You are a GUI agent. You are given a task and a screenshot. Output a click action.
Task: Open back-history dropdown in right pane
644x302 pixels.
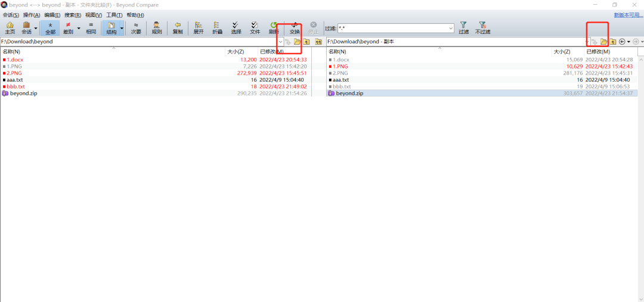(x=628, y=42)
